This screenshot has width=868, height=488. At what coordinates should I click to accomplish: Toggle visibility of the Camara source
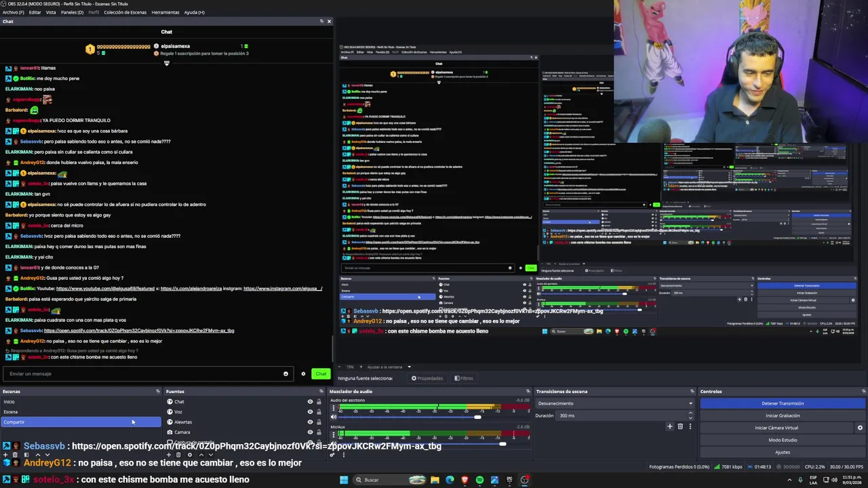tap(310, 432)
